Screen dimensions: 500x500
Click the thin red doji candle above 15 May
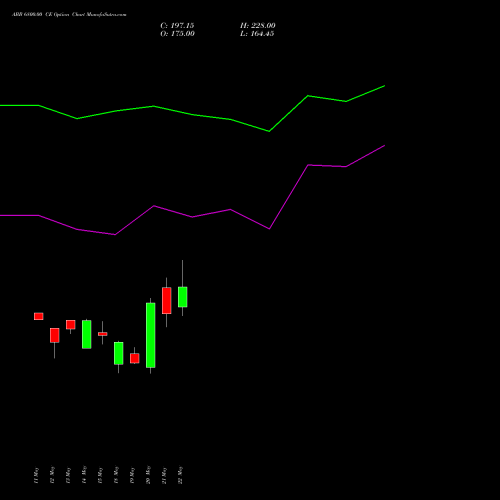click(103, 334)
